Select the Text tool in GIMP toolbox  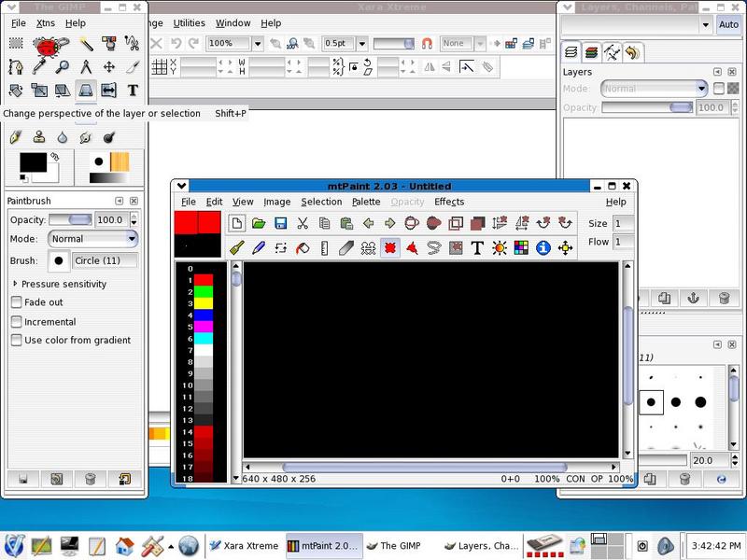133,91
